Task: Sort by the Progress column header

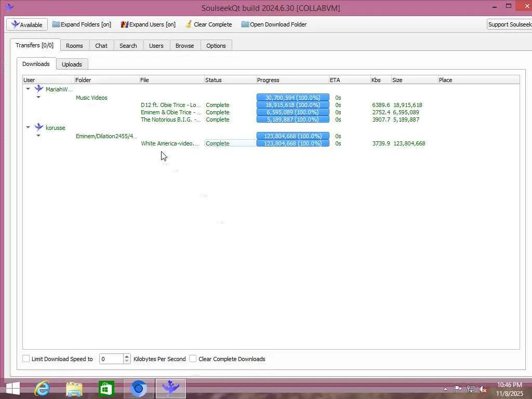Action: coord(292,79)
